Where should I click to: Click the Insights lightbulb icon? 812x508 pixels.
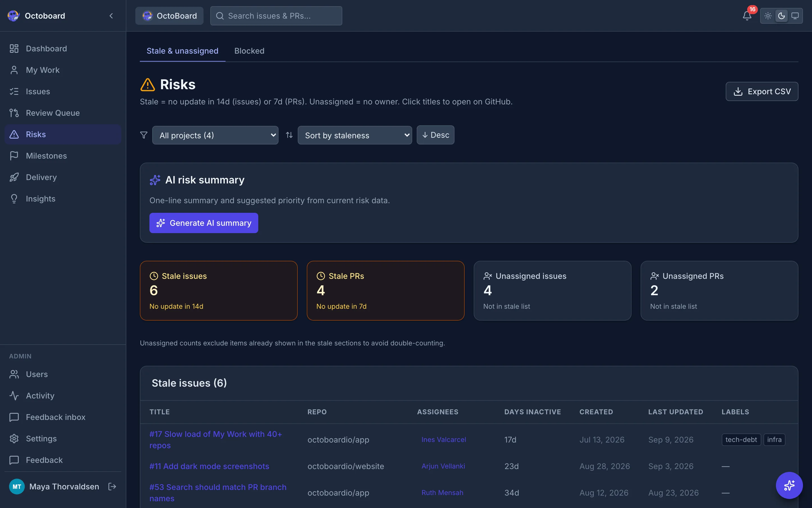(14, 199)
